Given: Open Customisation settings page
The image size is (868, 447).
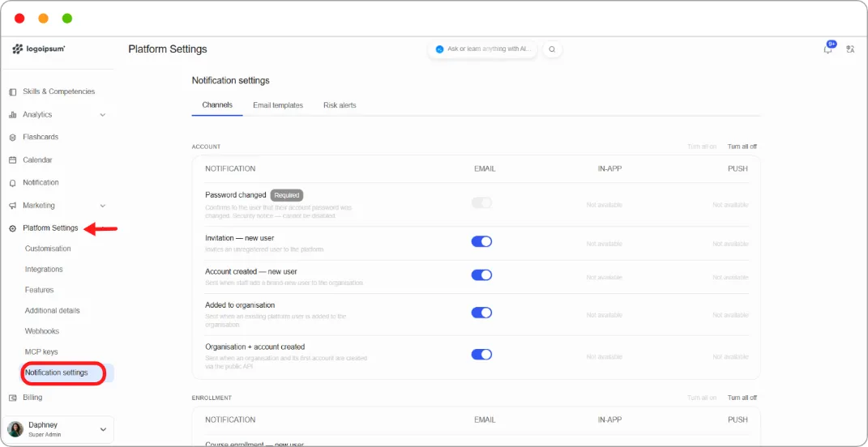Looking at the screenshot, I should point(48,249).
